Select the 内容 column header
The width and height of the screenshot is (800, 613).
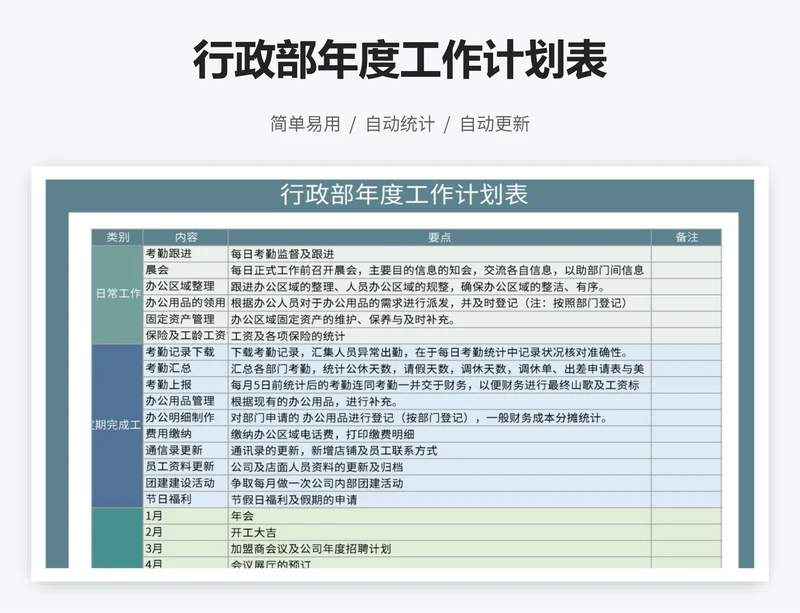pos(186,237)
